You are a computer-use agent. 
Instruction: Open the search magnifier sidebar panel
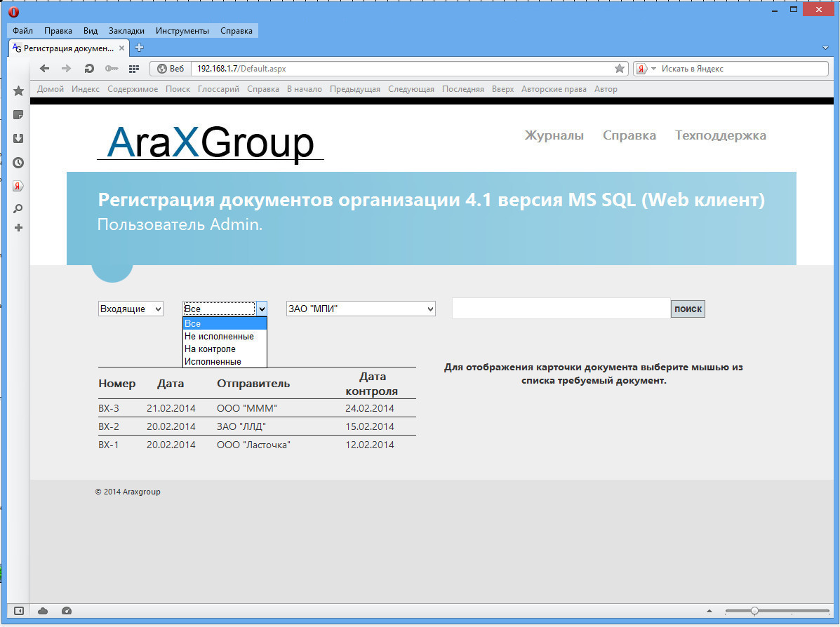[18, 208]
